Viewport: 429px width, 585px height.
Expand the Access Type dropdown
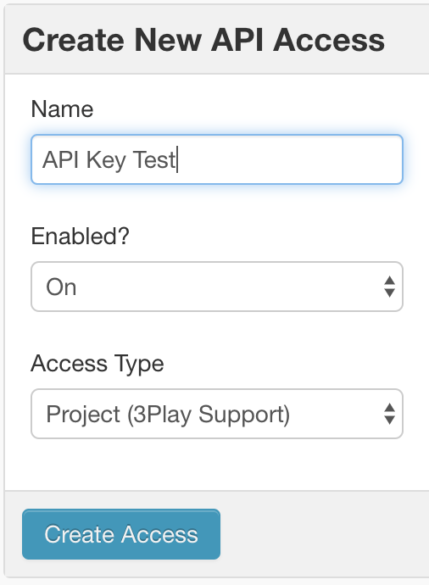217,414
